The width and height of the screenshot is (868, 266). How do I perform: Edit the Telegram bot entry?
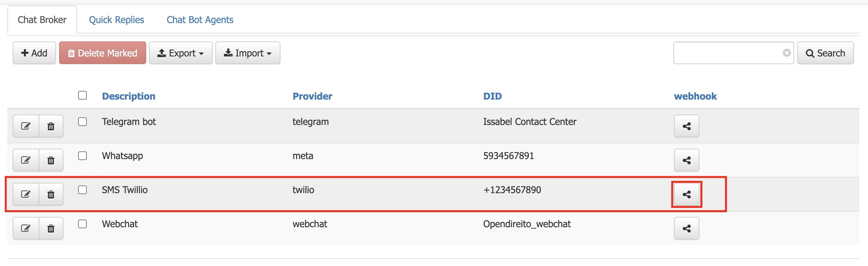tap(26, 126)
